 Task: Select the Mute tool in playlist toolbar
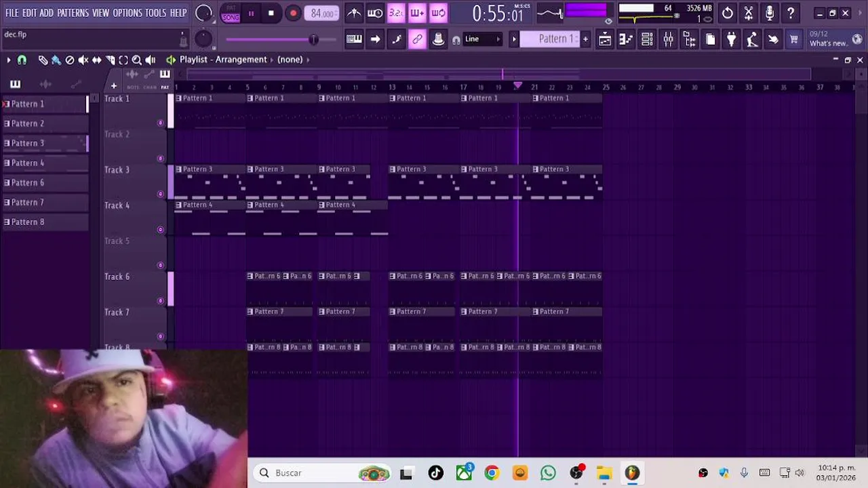(x=83, y=60)
